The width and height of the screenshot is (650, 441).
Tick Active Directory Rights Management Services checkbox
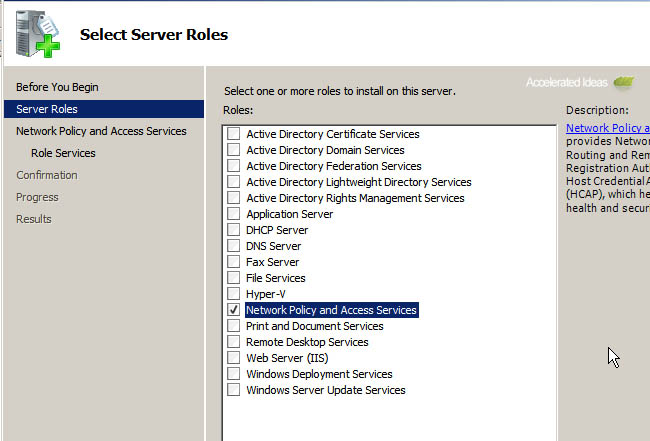[x=233, y=197]
